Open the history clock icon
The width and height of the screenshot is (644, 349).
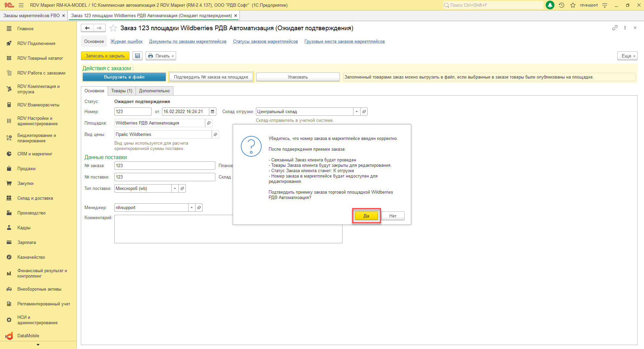[562, 5]
